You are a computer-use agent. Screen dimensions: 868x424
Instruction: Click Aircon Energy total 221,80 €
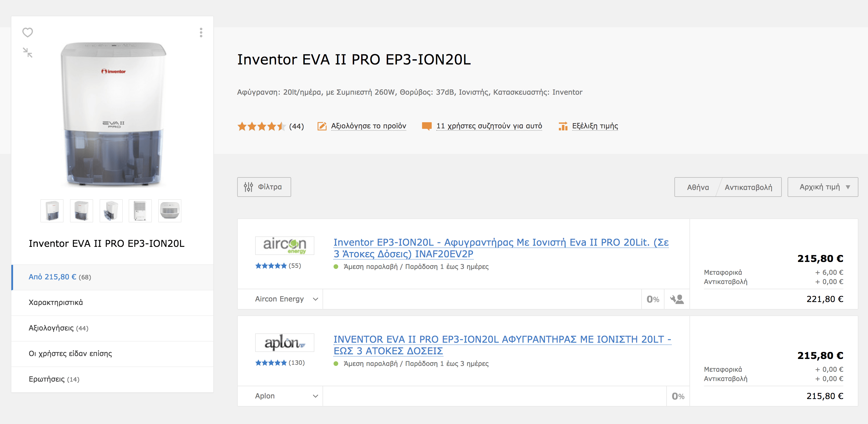click(x=825, y=299)
